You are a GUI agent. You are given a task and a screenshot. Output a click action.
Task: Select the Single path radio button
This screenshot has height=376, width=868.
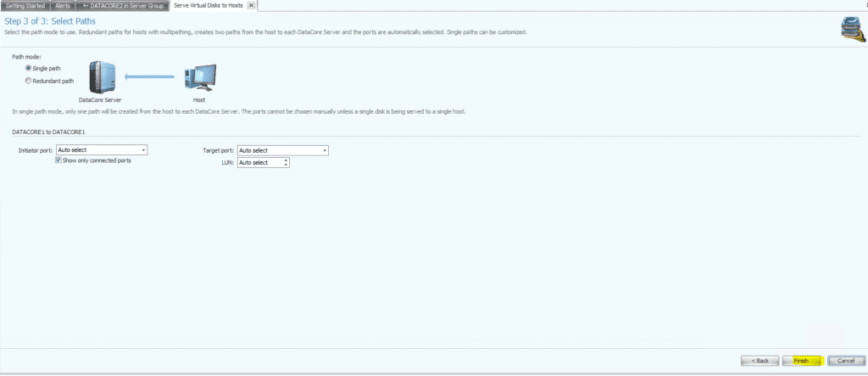29,67
